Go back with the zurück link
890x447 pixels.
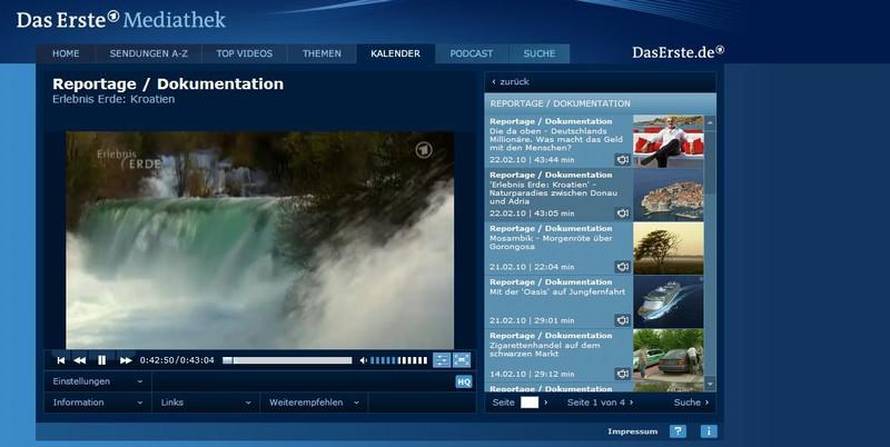(x=511, y=82)
